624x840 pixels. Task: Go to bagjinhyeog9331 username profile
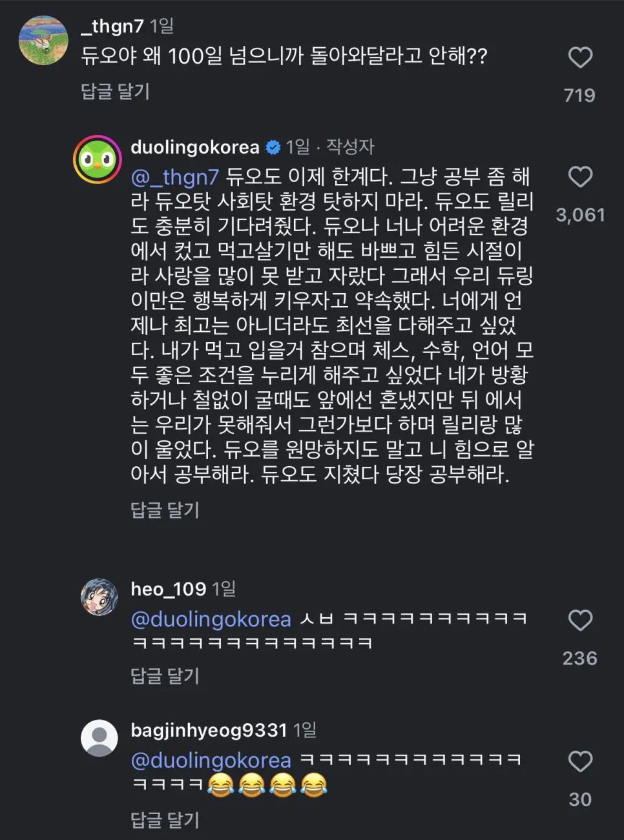[209, 730]
